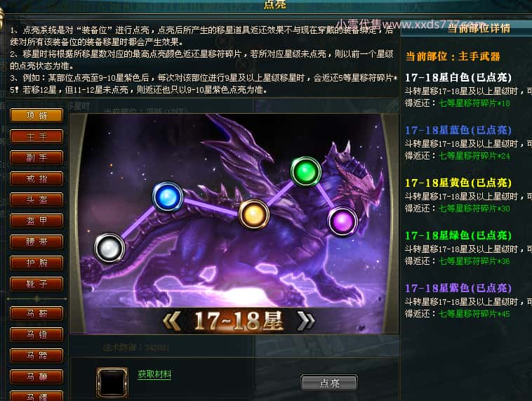Screen dimensions: 532x401
Task: Open the 获取材料 link
Action: pyautogui.click(x=154, y=374)
